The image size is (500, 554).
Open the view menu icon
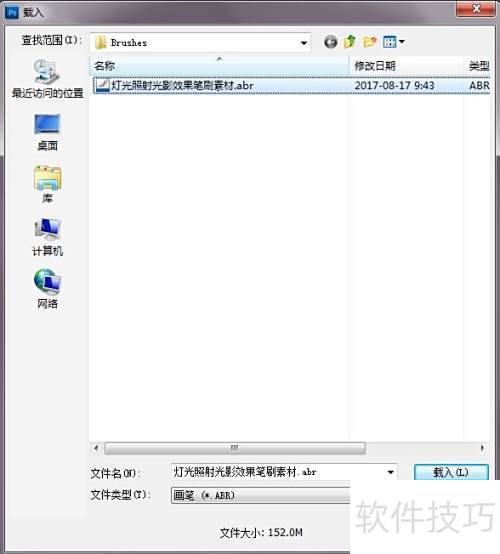(394, 42)
